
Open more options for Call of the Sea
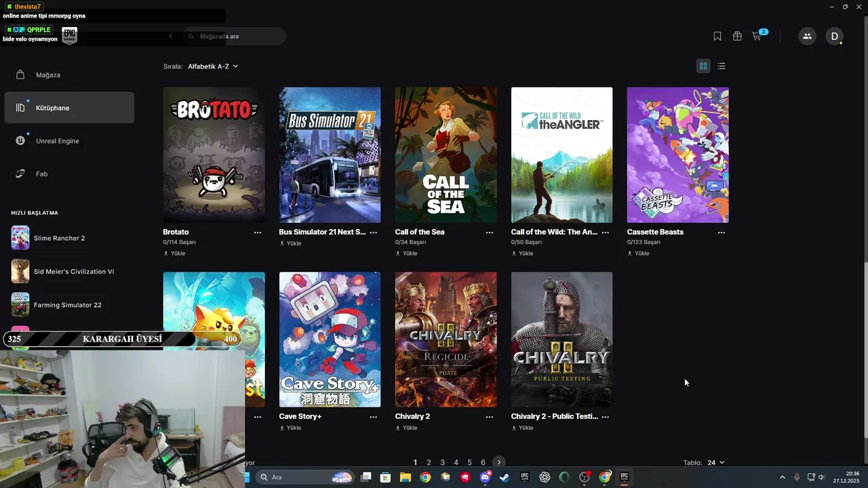[490, 232]
